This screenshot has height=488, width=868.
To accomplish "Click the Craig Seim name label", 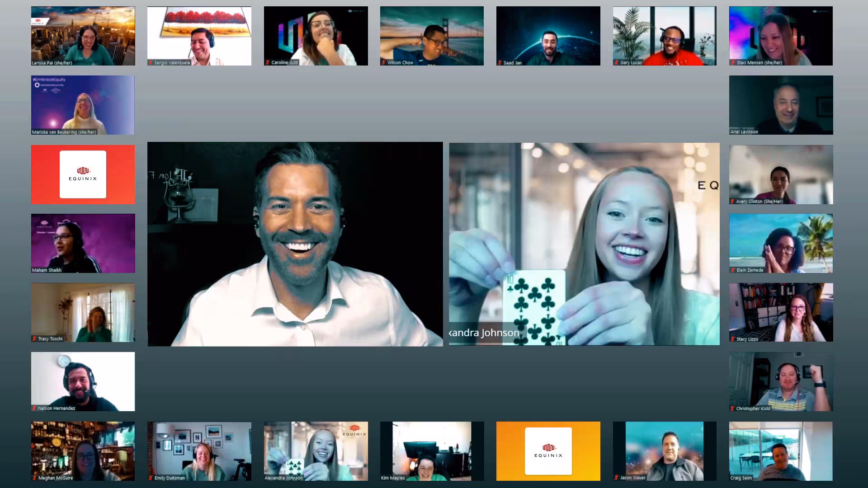I will coord(741,478).
